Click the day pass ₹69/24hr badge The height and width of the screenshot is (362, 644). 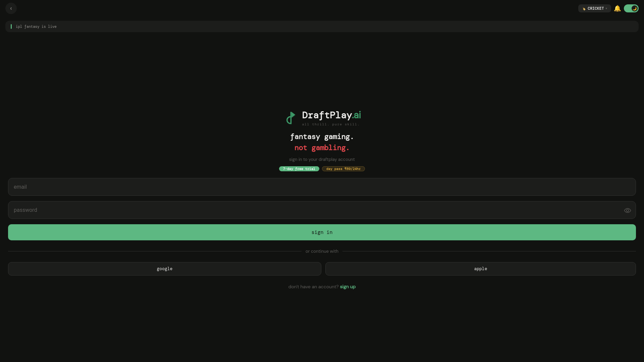[x=343, y=169]
